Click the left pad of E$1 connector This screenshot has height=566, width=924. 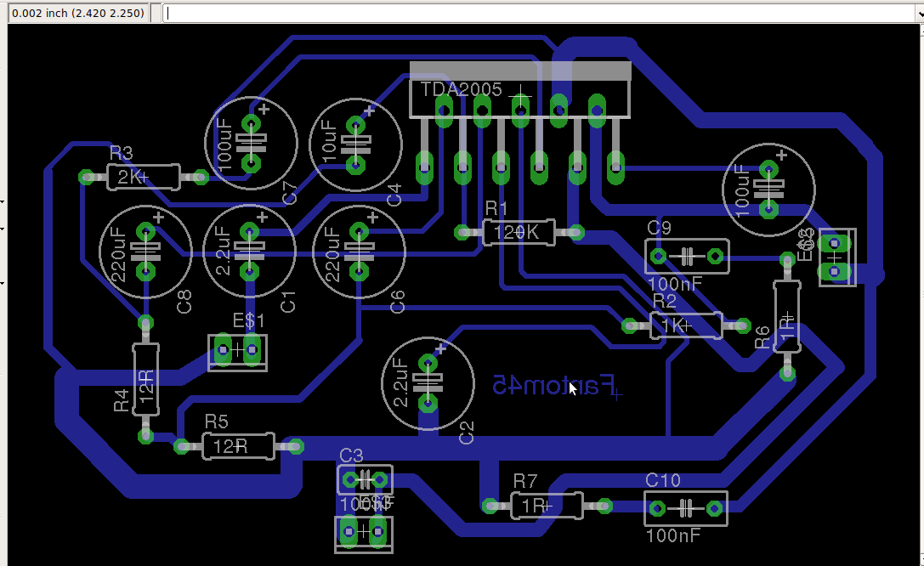(223, 350)
